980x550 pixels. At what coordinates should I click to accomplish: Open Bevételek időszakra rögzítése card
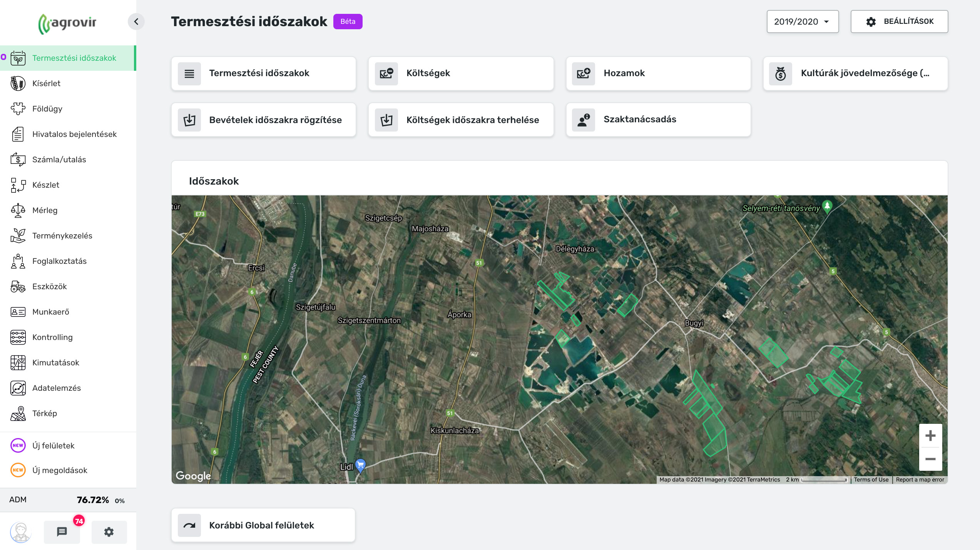(x=264, y=120)
